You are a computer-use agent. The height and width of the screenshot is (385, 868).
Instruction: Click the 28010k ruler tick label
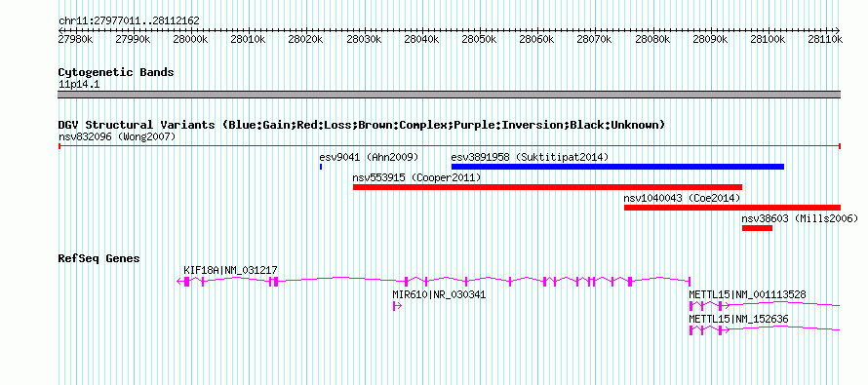point(248,39)
